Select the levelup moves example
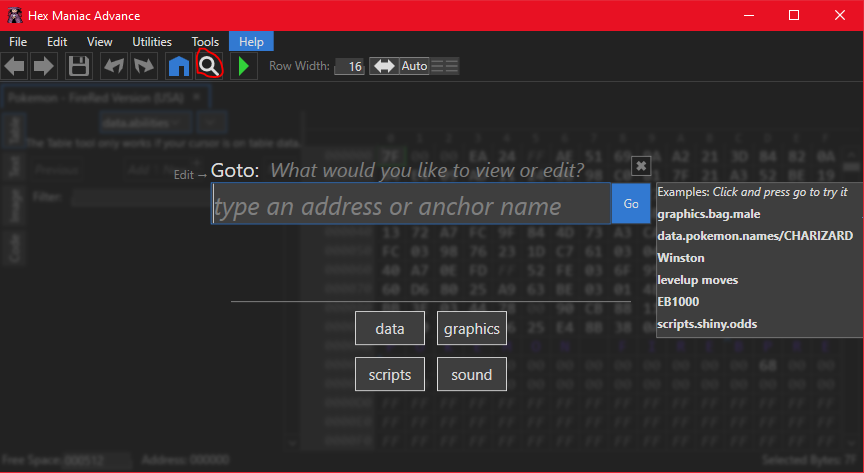The height and width of the screenshot is (473, 864). [698, 280]
